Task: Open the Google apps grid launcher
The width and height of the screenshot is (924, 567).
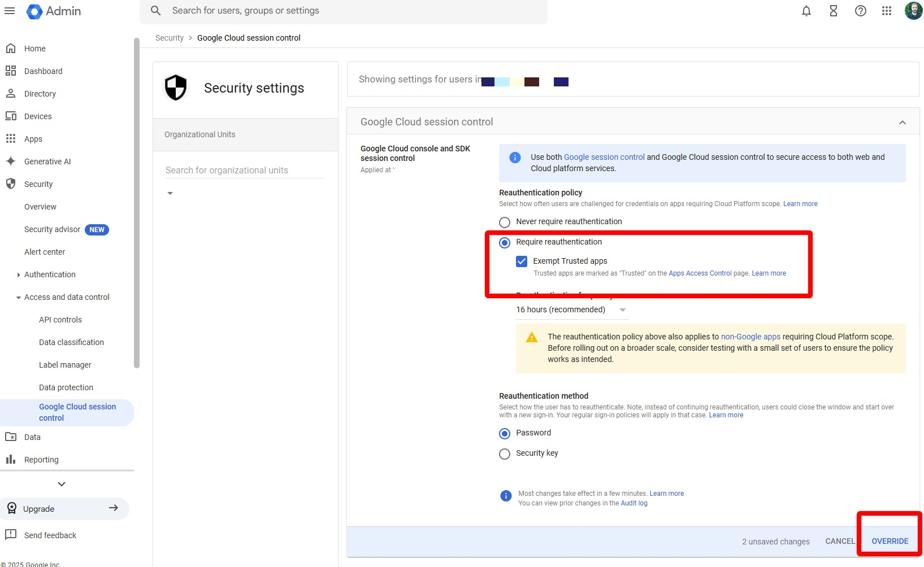Action: point(887,11)
